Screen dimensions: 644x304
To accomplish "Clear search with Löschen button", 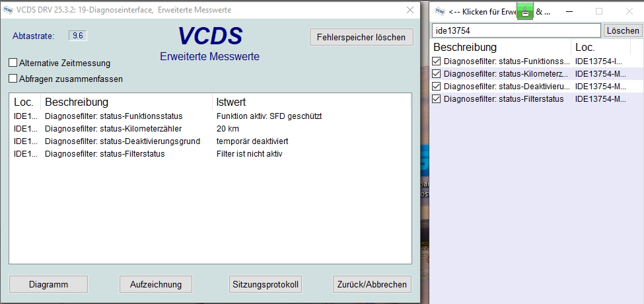I will point(623,30).
